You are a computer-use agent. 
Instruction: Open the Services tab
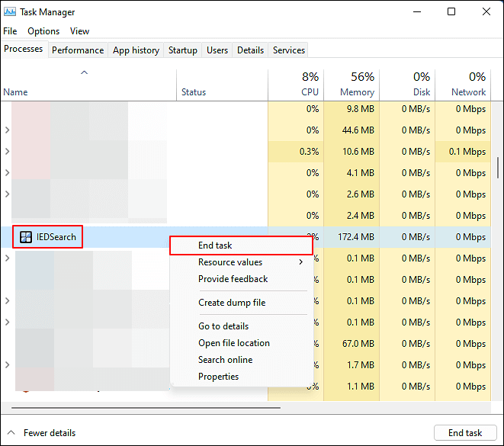pos(289,50)
